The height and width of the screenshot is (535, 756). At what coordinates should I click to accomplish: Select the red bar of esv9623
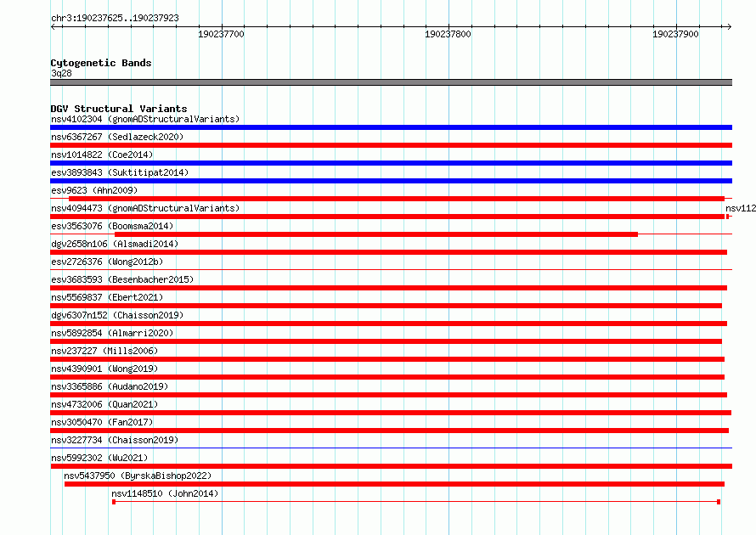coord(397,199)
